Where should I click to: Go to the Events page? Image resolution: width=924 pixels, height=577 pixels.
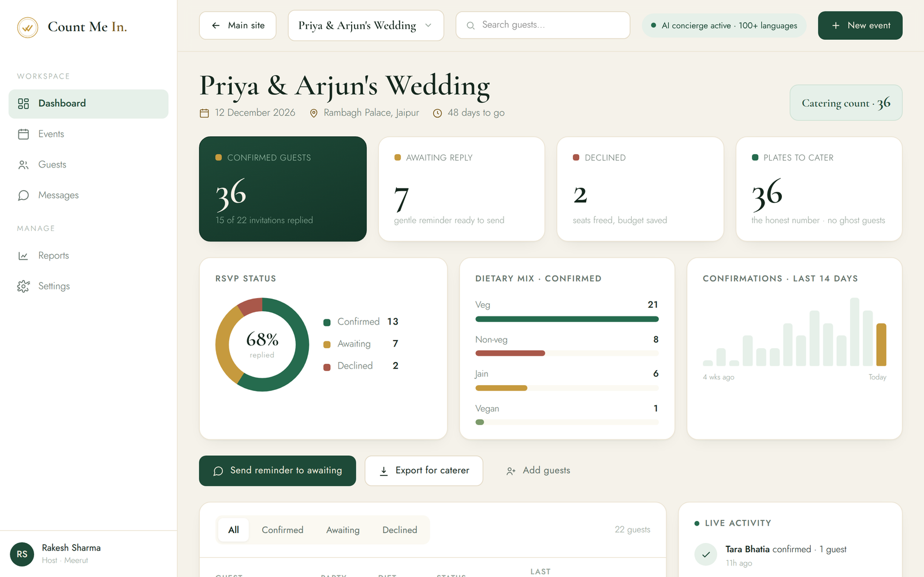click(x=88, y=134)
